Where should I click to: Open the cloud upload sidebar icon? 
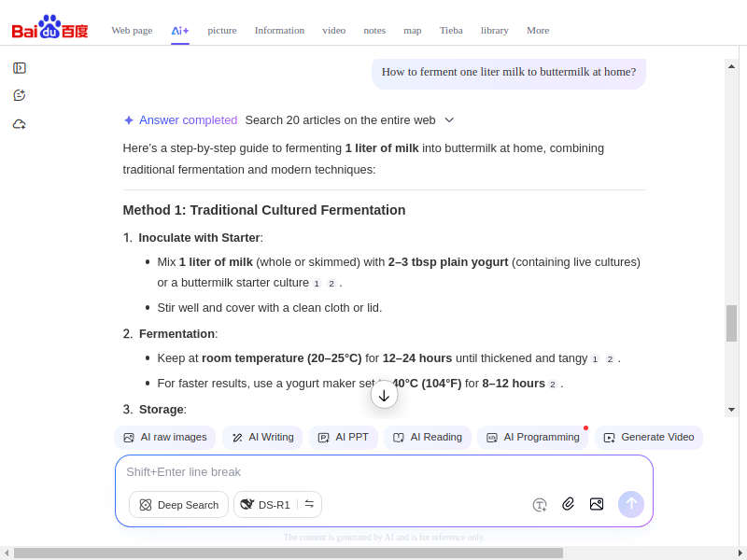19,123
